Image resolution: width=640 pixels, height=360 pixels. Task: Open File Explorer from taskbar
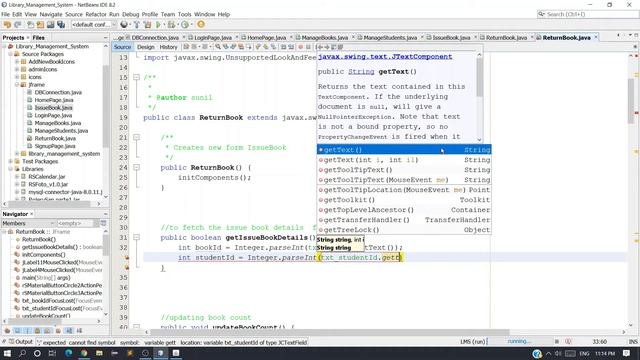(x=99, y=353)
